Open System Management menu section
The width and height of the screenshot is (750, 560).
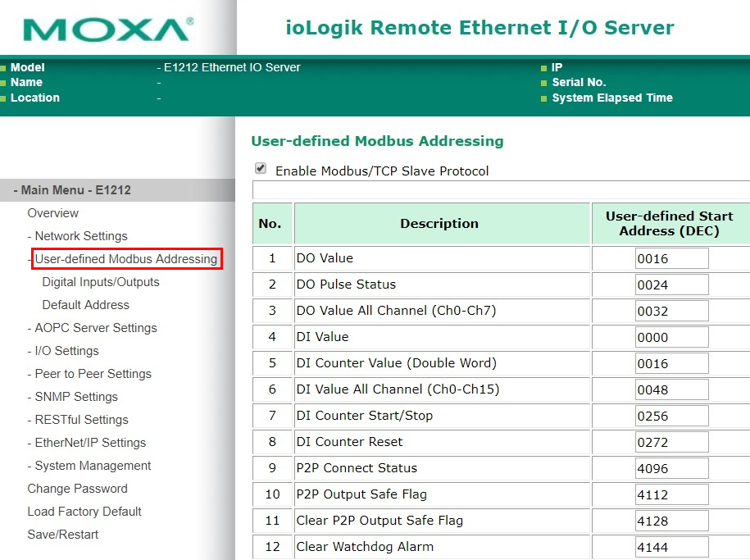[x=93, y=466]
